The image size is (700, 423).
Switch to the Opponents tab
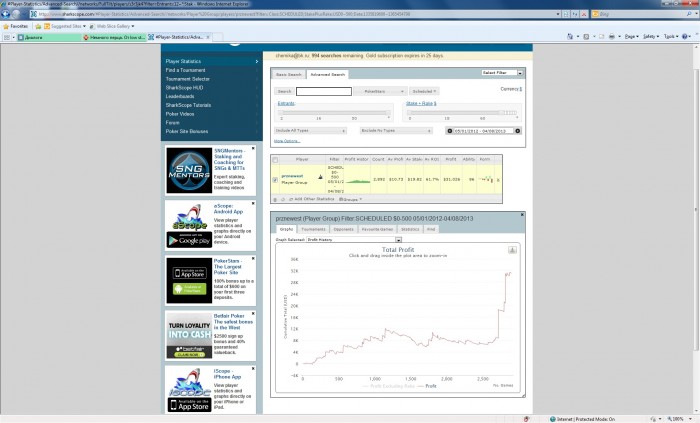(343, 229)
